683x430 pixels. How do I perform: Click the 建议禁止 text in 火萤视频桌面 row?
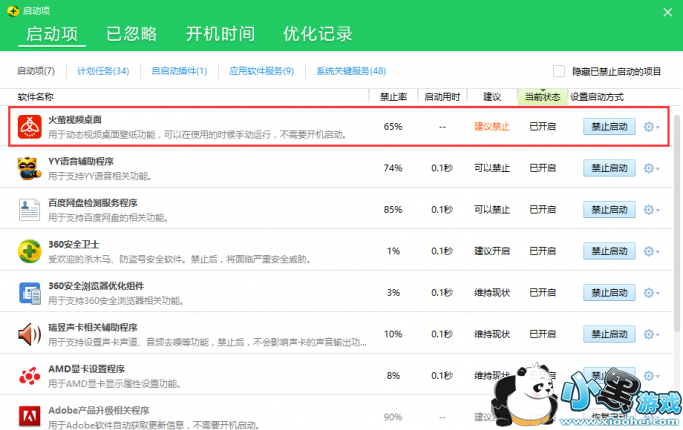492,127
